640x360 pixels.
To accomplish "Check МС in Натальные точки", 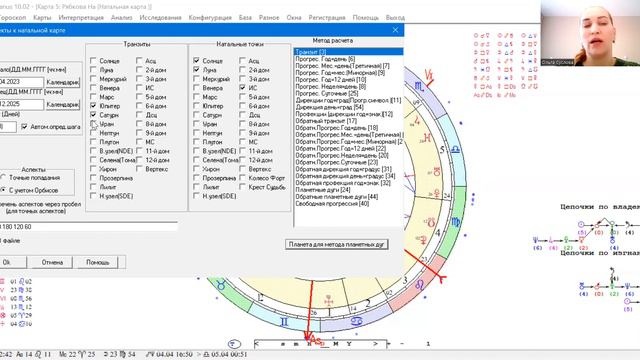I will 242,142.
